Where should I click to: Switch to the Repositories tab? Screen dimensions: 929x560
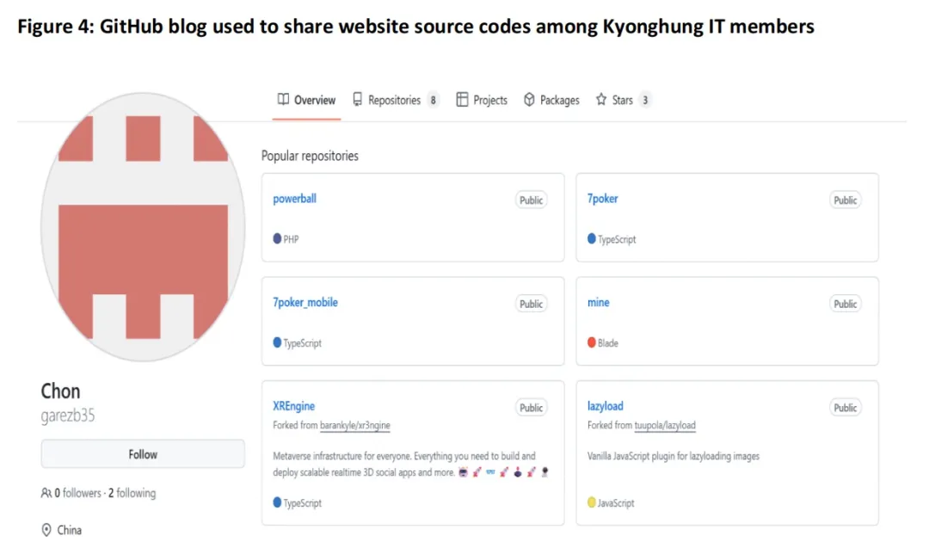[394, 100]
